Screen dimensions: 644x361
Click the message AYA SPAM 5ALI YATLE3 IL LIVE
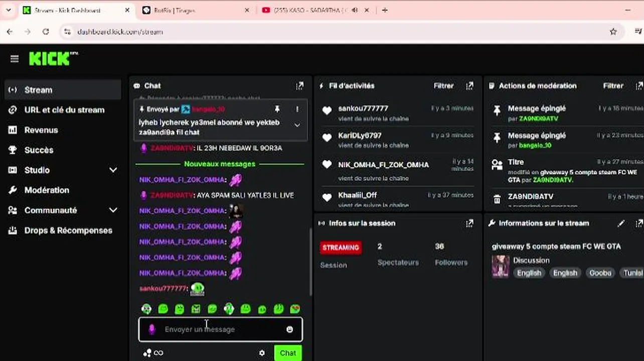245,195
